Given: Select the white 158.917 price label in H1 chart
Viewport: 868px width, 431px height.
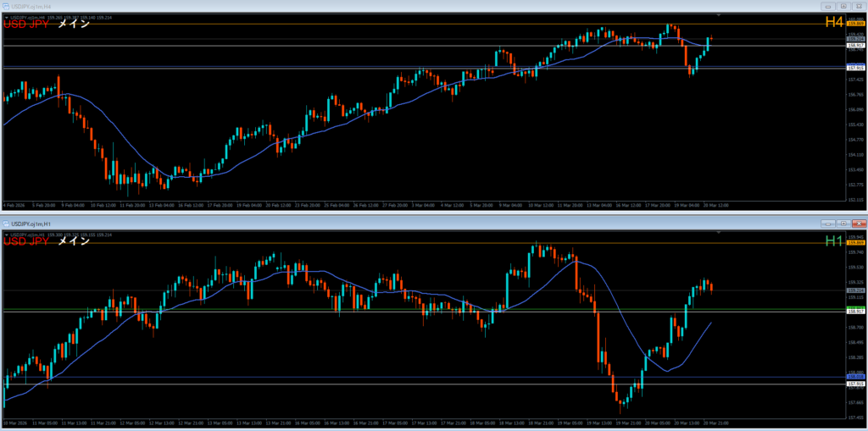Looking at the screenshot, I should 854,312.
